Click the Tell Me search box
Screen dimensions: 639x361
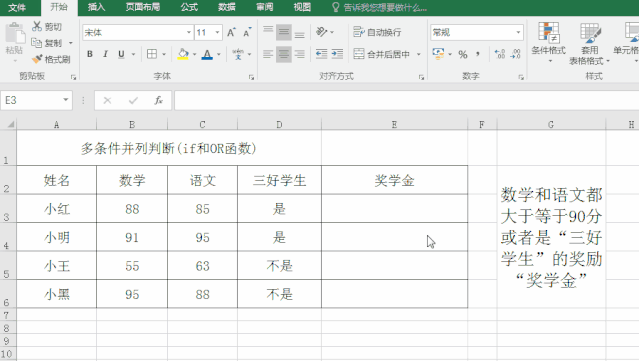(380, 7)
